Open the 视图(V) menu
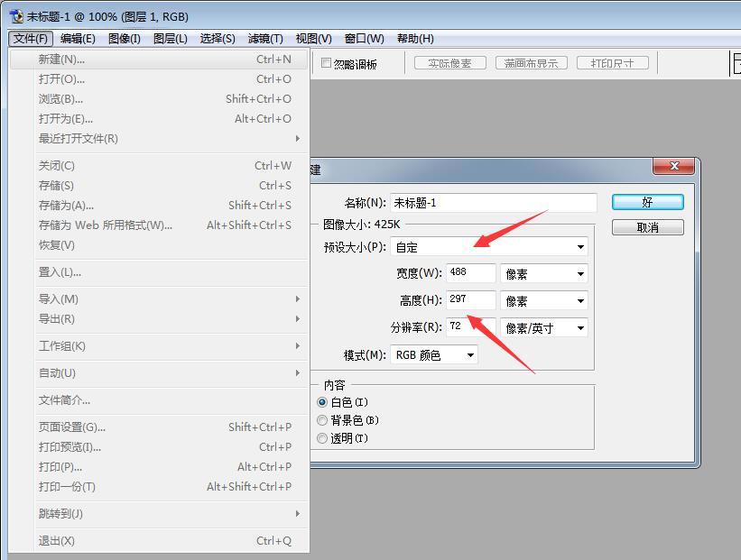 [x=313, y=39]
